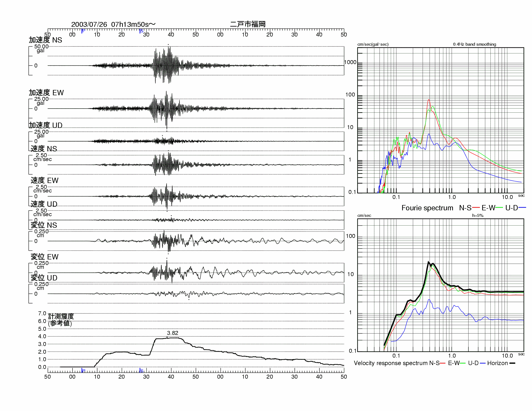
Task: Click the 速度 UD label
Action: [x=44, y=204]
